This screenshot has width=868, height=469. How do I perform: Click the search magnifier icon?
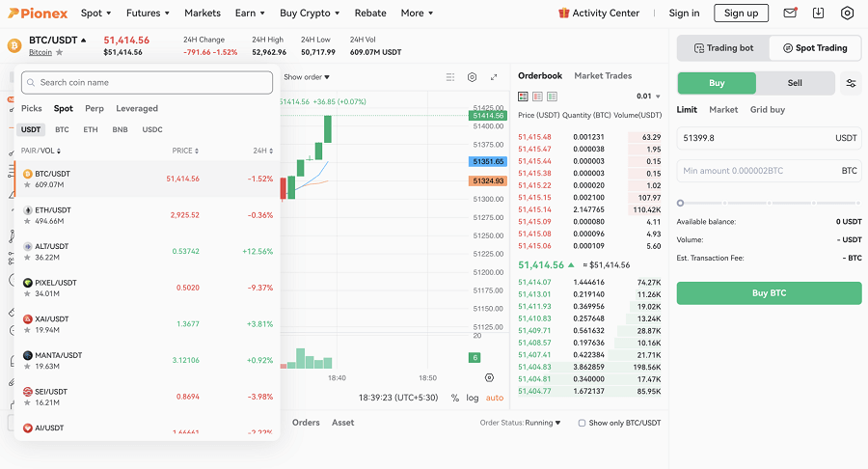[31, 82]
